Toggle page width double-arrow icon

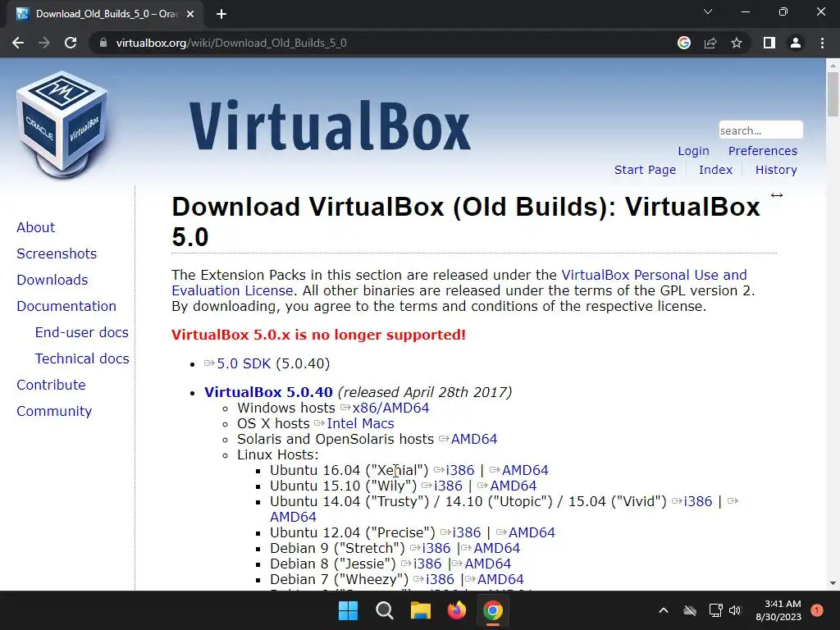point(777,195)
